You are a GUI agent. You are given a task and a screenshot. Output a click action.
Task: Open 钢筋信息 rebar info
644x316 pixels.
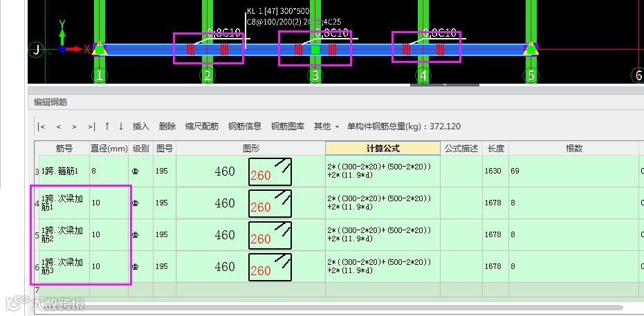click(x=245, y=127)
